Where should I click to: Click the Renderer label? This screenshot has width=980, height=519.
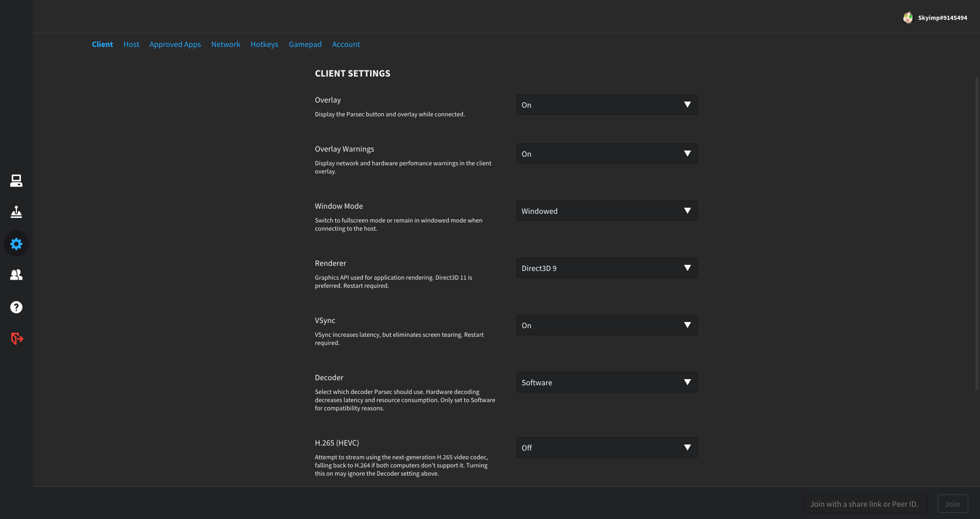[330, 263]
